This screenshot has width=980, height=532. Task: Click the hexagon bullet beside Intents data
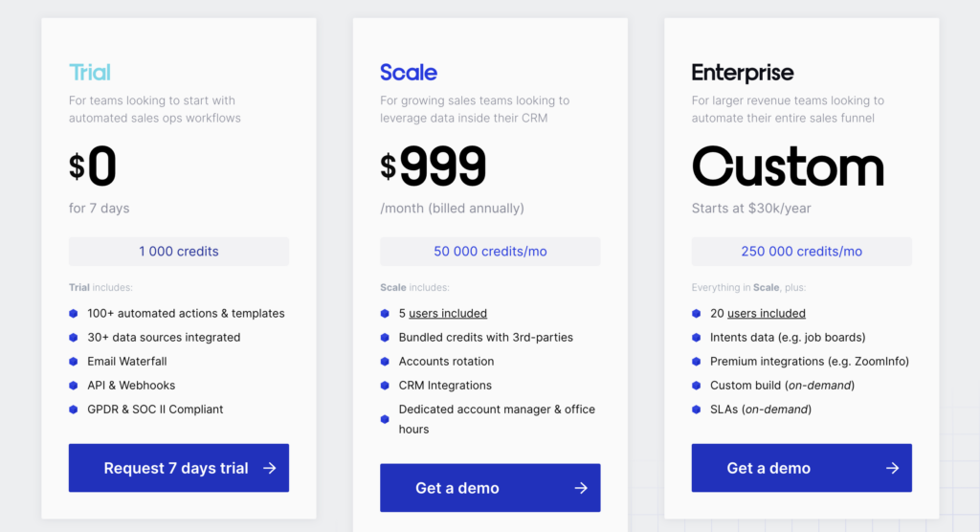[697, 337]
